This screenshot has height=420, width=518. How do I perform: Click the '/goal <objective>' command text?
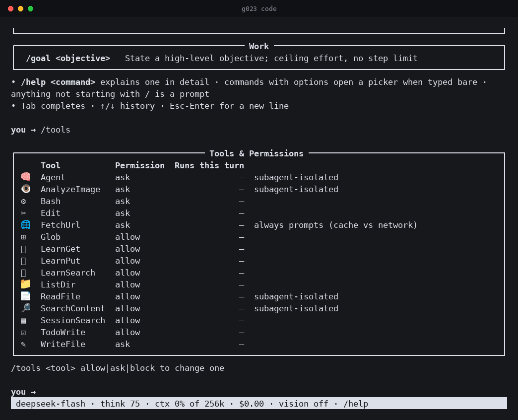[x=68, y=59]
